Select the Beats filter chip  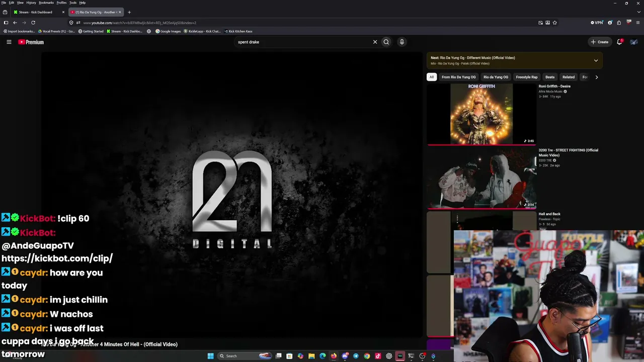[x=550, y=77]
